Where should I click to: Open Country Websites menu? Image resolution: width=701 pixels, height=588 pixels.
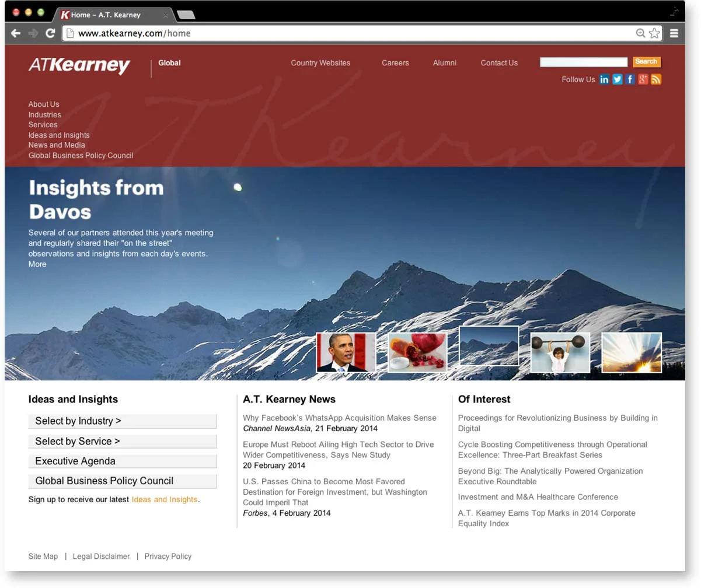(x=320, y=63)
